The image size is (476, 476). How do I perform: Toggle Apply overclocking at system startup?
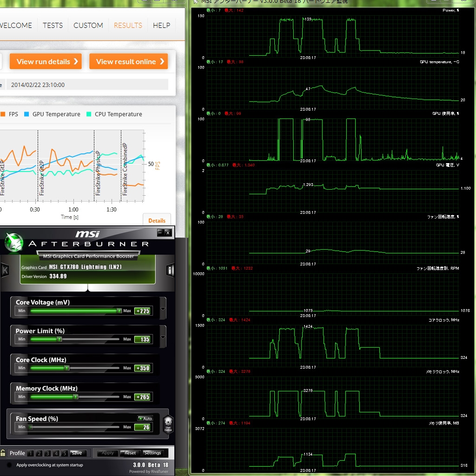click(x=9, y=465)
